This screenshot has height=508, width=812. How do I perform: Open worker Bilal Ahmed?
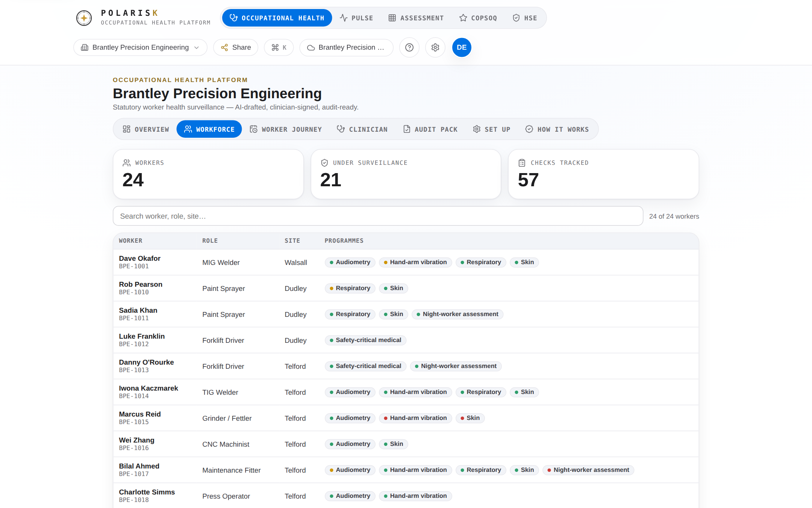[x=139, y=466]
